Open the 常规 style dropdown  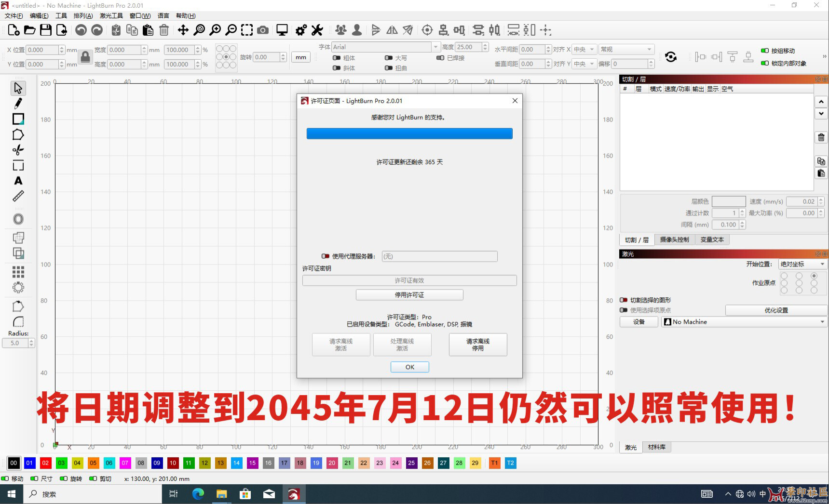(x=626, y=49)
